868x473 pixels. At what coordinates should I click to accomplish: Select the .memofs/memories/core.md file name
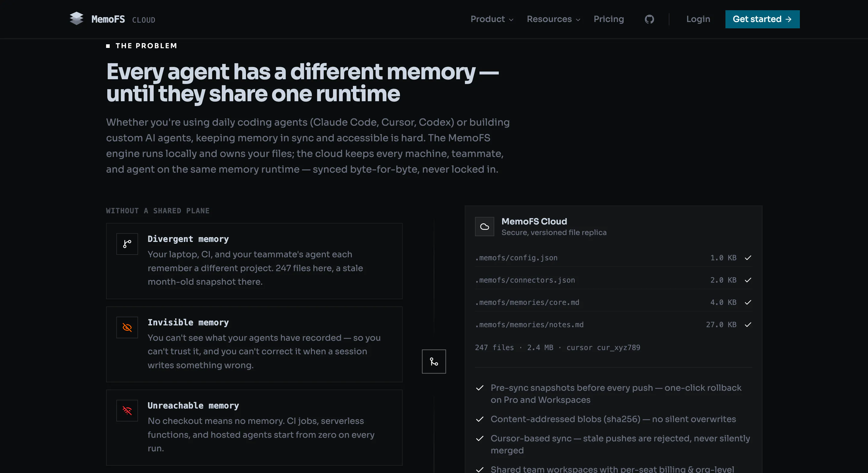[527, 302]
